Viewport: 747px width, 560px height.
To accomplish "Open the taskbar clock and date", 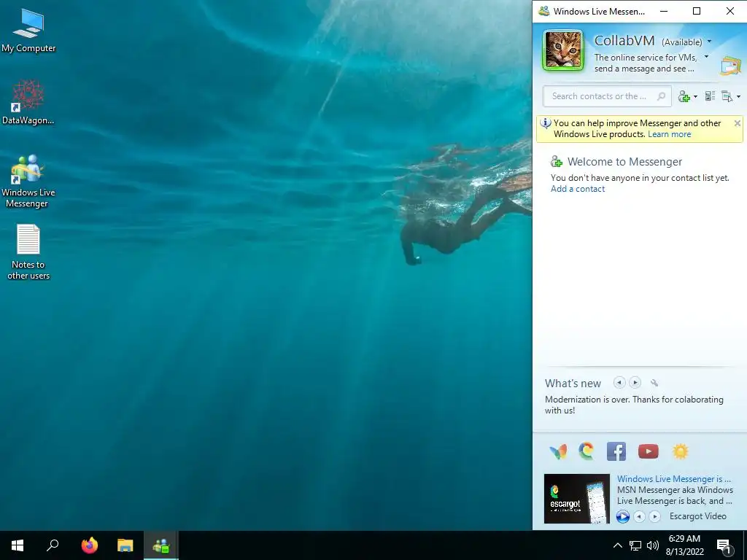I will click(x=684, y=545).
